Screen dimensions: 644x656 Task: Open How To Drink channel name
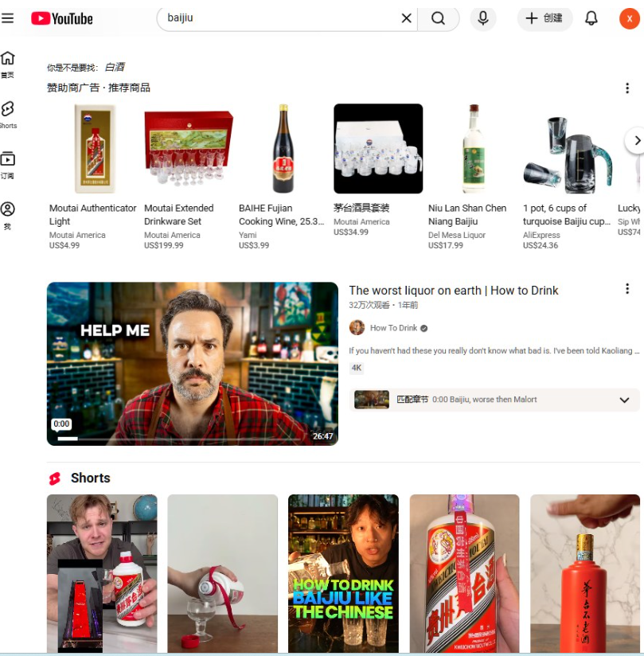click(393, 328)
